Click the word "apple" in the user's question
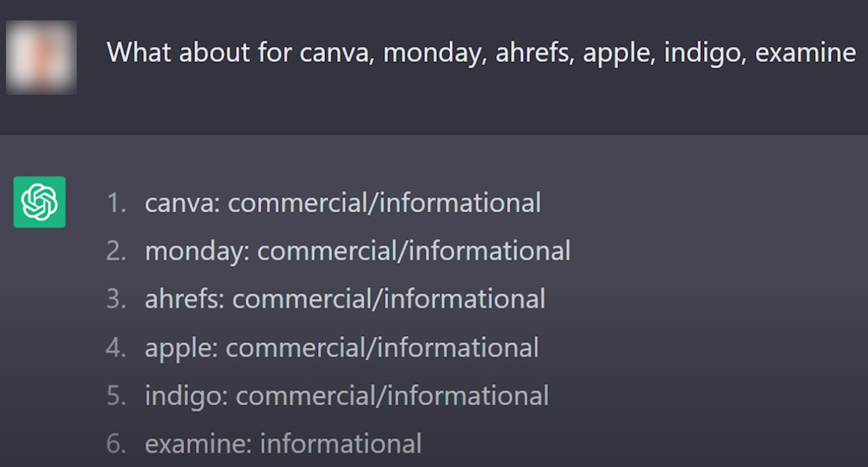Screen dimensions: 868x467 tap(618, 53)
